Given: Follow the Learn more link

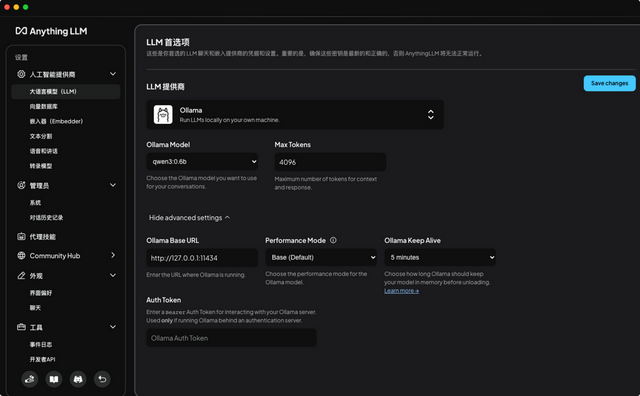Looking at the screenshot, I should pyautogui.click(x=401, y=291).
